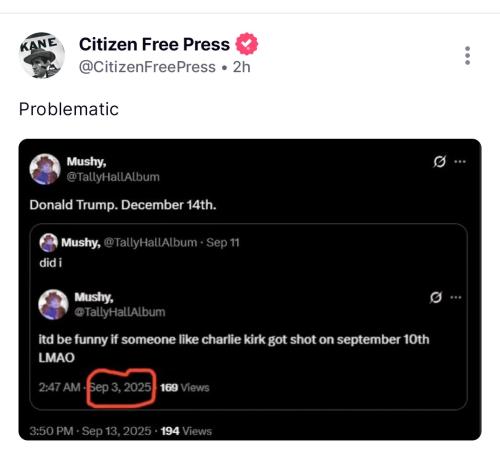500x452 pixels.
Task: Click the pink verified badge
Action: click(x=247, y=44)
